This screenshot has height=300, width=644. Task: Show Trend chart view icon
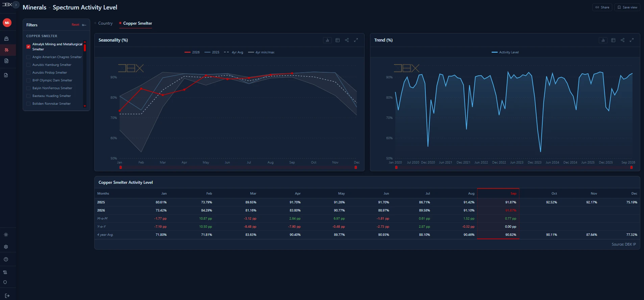point(603,40)
